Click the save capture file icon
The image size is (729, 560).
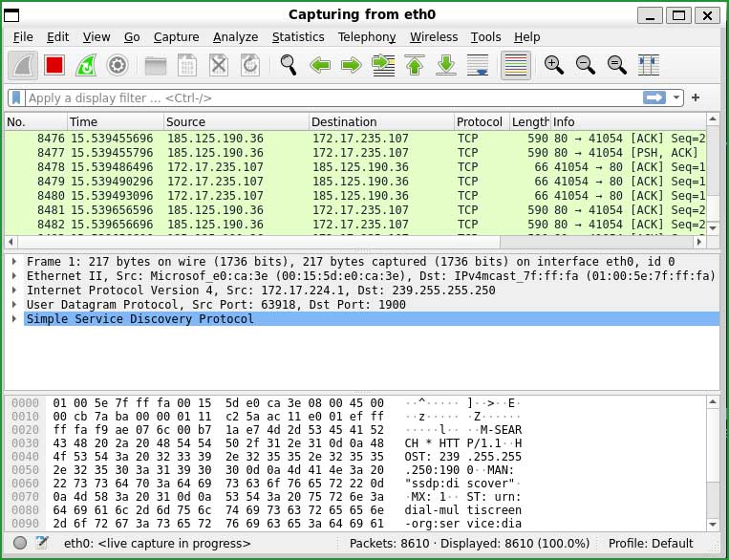click(187, 65)
